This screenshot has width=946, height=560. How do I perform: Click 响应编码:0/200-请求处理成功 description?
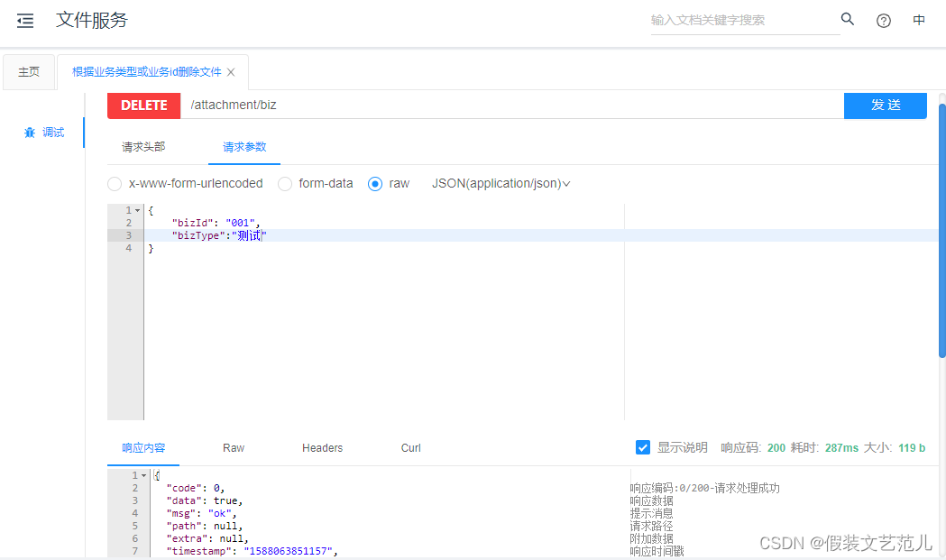tap(704, 488)
